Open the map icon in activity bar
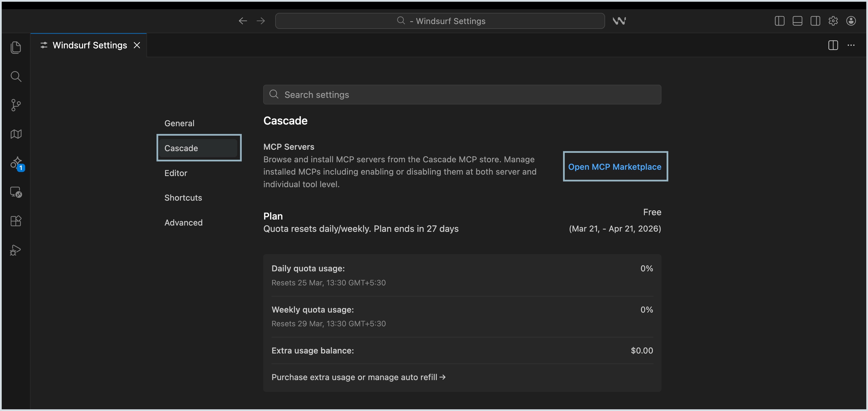This screenshot has height=411, width=868. [x=16, y=134]
